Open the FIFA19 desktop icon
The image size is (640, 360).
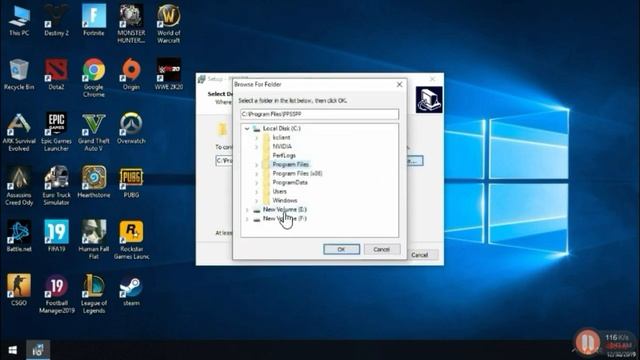[x=56, y=236]
